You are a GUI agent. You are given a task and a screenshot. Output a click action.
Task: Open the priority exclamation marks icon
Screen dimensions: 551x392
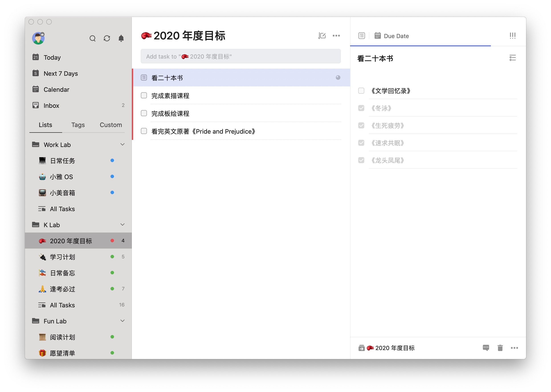pyautogui.click(x=512, y=36)
